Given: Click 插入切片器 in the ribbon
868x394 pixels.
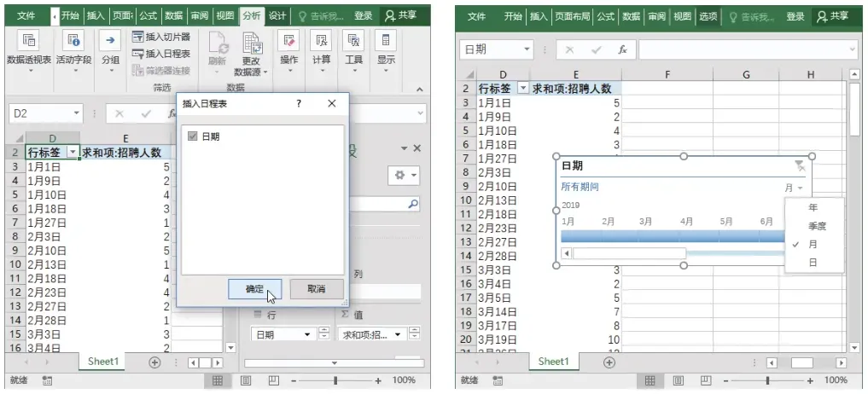Looking at the screenshot, I should tap(161, 37).
